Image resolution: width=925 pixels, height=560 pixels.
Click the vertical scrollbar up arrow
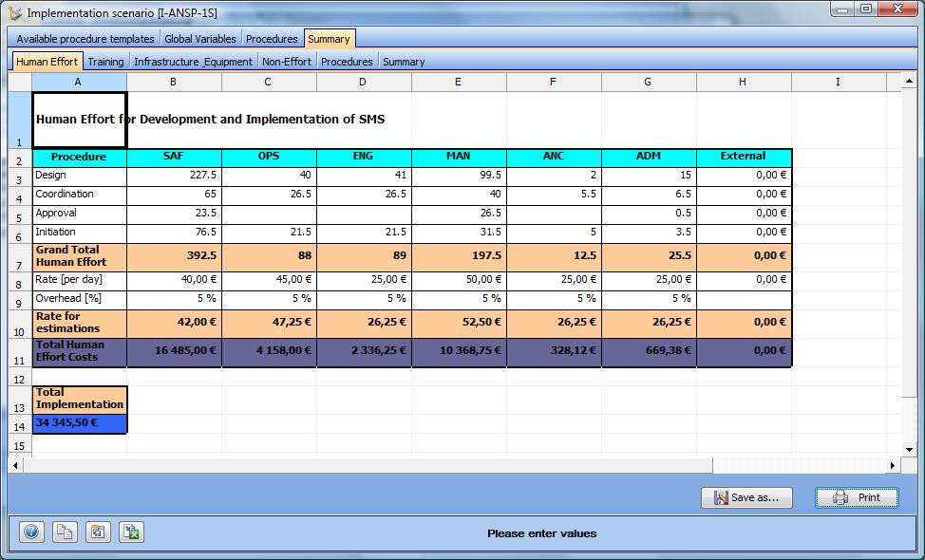point(909,82)
